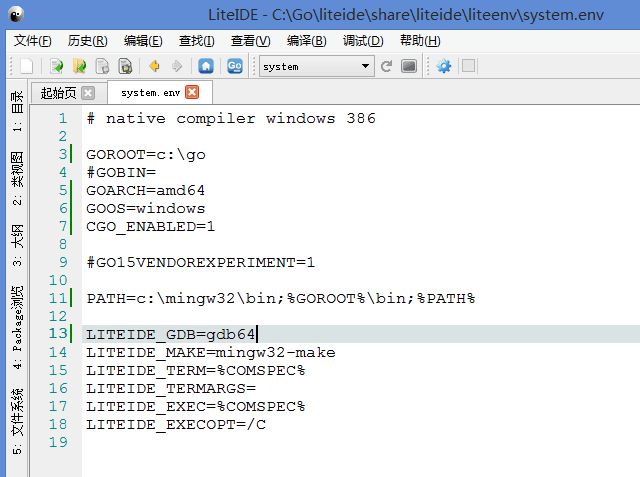Open the 调试(D) menu

click(x=363, y=41)
